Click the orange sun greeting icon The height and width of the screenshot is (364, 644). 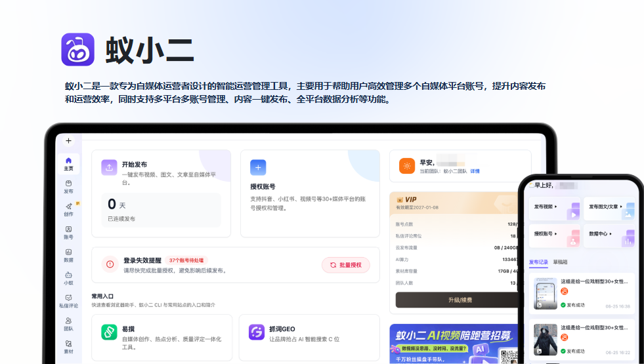[407, 166]
